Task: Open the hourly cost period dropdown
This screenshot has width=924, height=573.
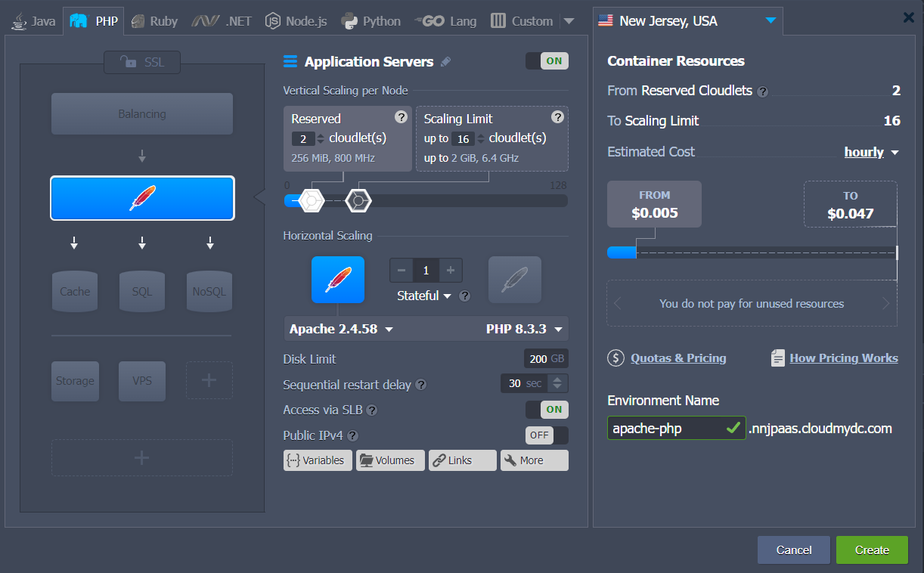Action: click(x=871, y=152)
